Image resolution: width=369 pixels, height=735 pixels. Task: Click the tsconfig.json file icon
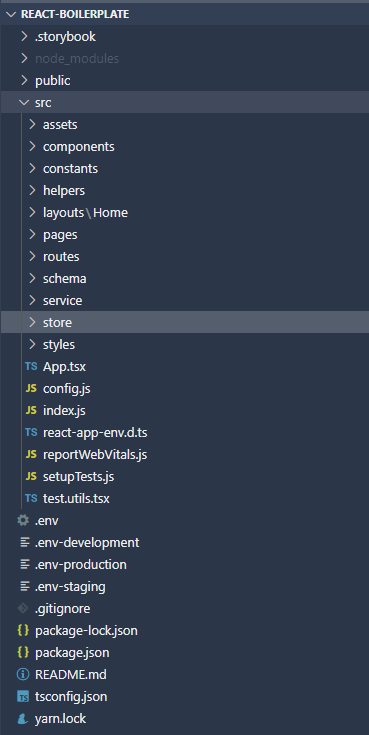click(x=23, y=697)
